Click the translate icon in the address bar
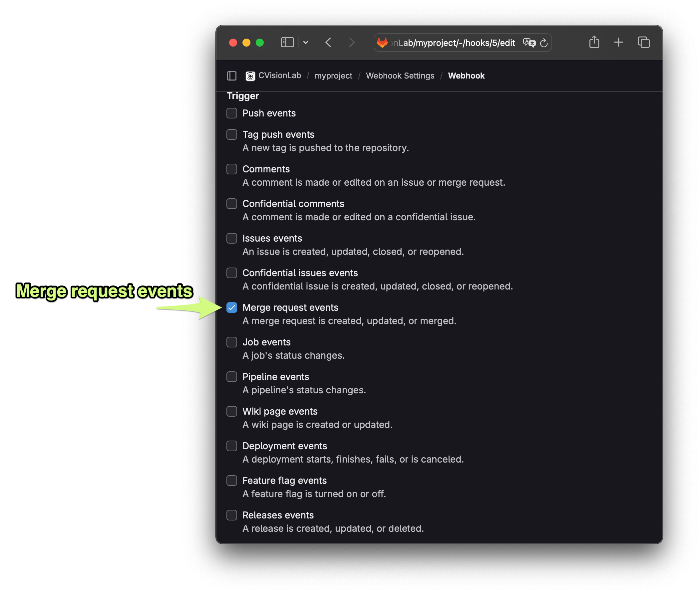Screen dimensions: 700x593 tap(529, 43)
